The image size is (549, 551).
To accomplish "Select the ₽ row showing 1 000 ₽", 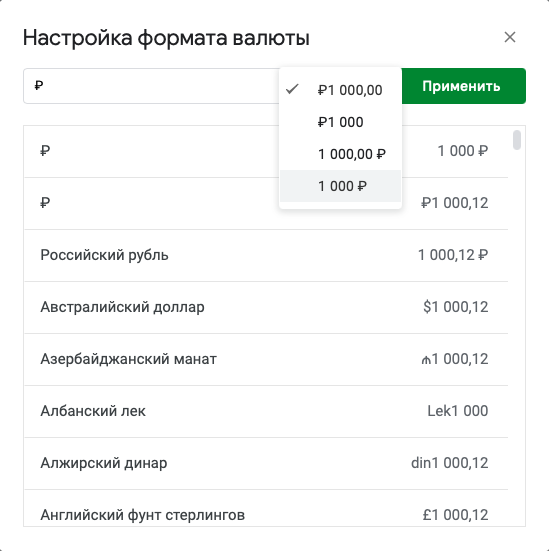I will point(266,151).
